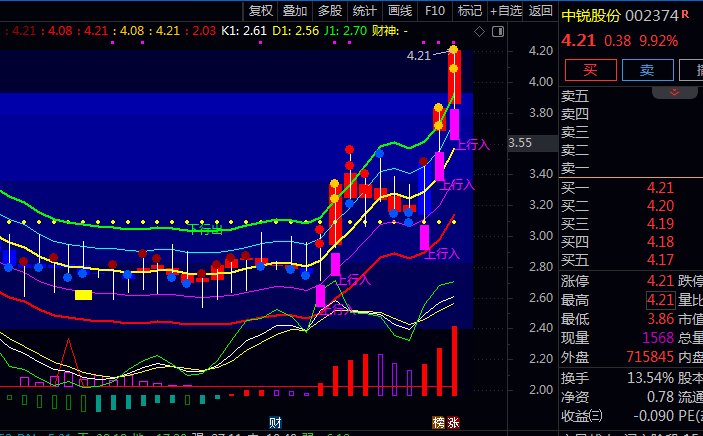Click 收益(三) value -0.090
703x436 pixels.
(x=654, y=416)
